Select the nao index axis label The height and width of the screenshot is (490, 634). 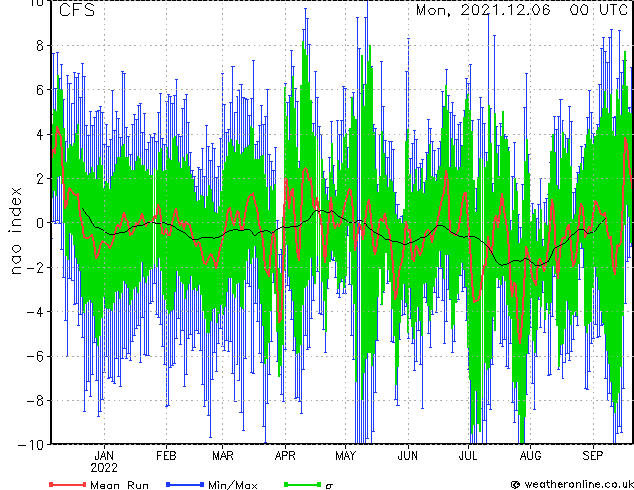(x=17, y=224)
